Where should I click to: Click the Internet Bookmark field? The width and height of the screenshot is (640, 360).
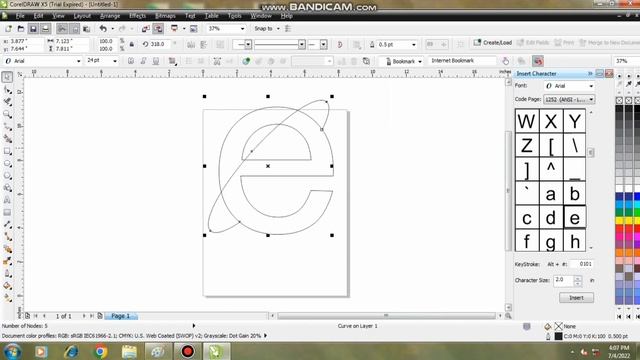coord(462,61)
